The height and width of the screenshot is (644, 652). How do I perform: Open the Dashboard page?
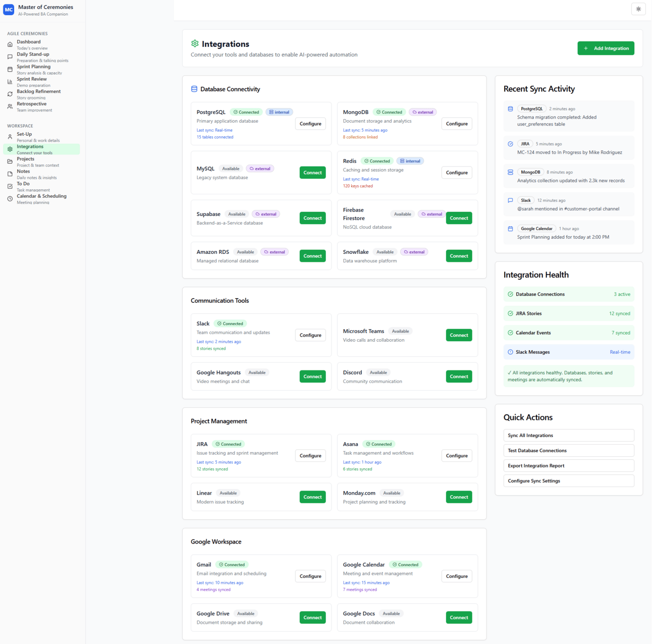click(41, 45)
